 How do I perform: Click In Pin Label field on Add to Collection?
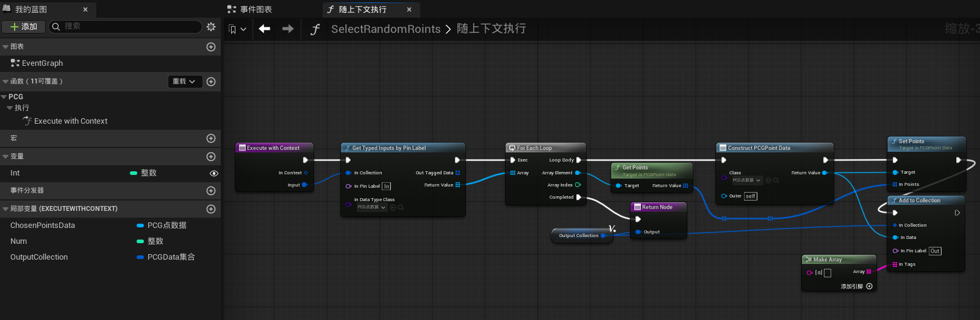coord(935,251)
